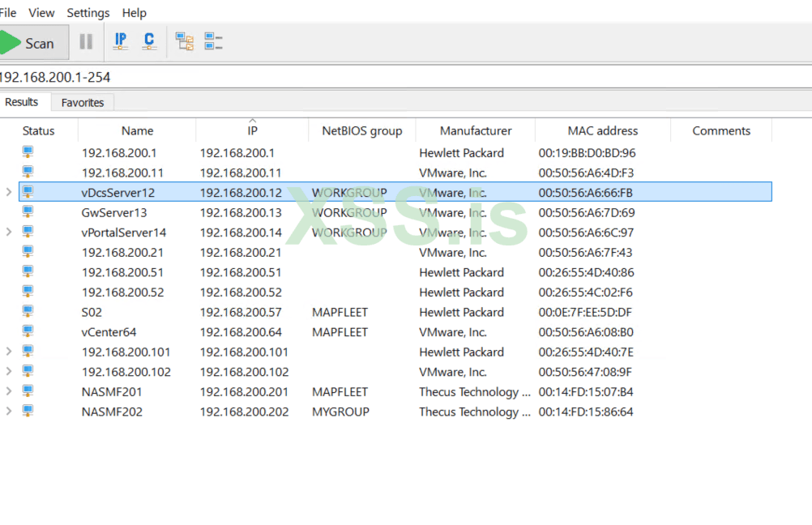Screen dimensions: 812x525
Task: Open the Help menu
Action: coord(135,12)
